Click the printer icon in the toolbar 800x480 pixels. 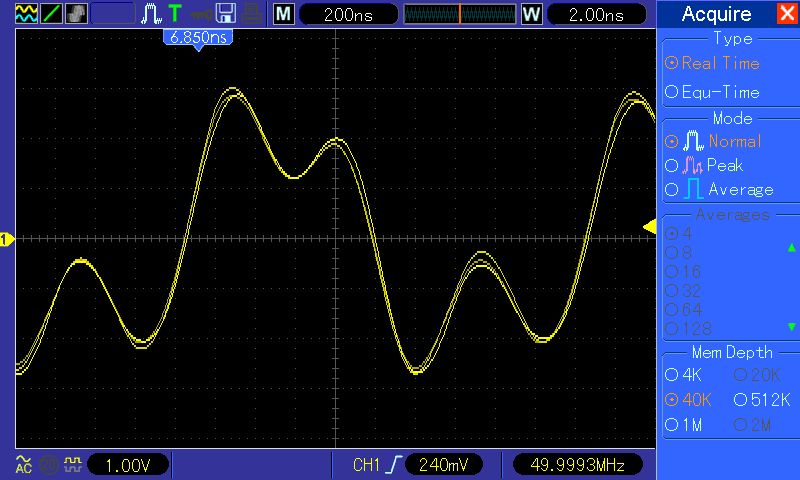tap(252, 14)
